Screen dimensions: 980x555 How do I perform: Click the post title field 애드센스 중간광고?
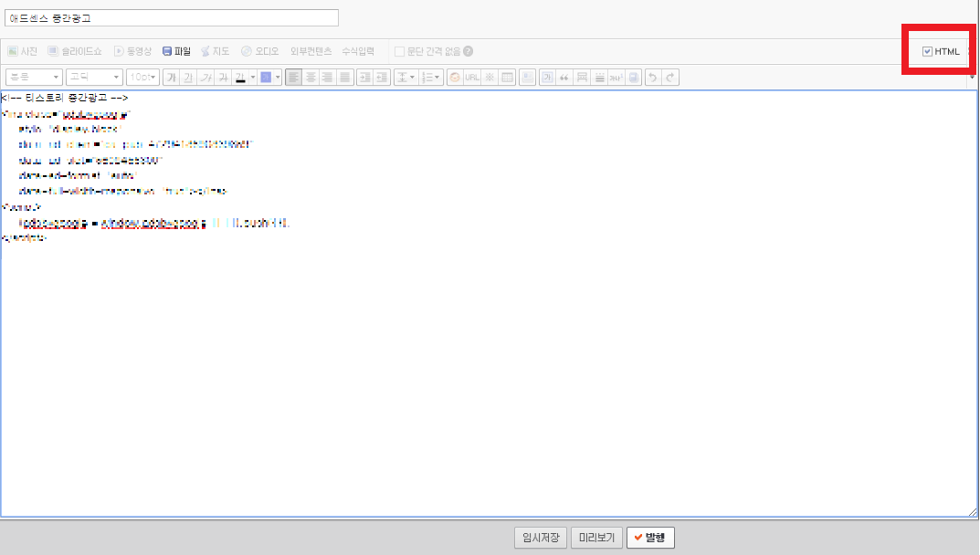pos(172,18)
